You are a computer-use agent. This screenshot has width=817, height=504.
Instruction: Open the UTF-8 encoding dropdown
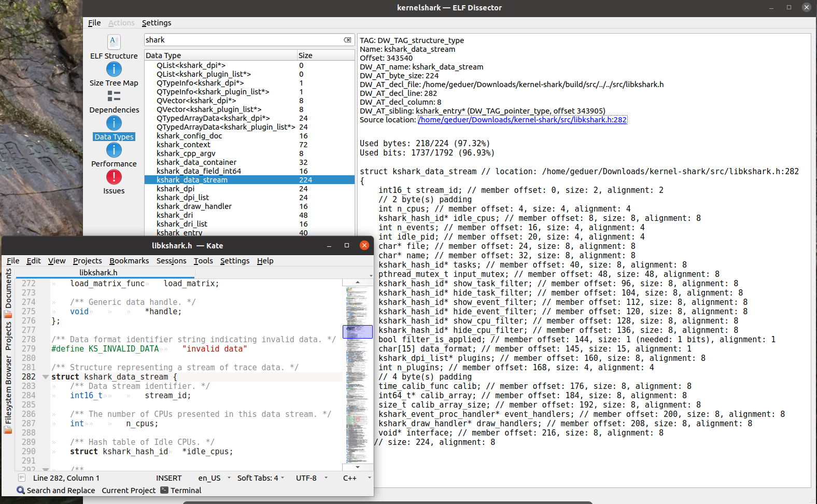pyautogui.click(x=312, y=478)
